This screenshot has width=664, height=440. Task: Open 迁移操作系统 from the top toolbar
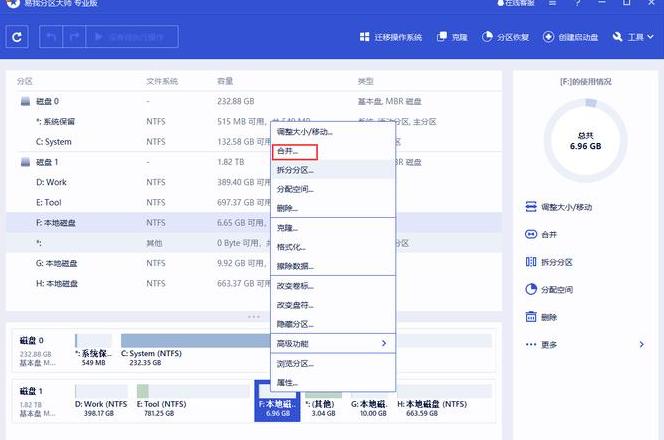(x=390, y=37)
